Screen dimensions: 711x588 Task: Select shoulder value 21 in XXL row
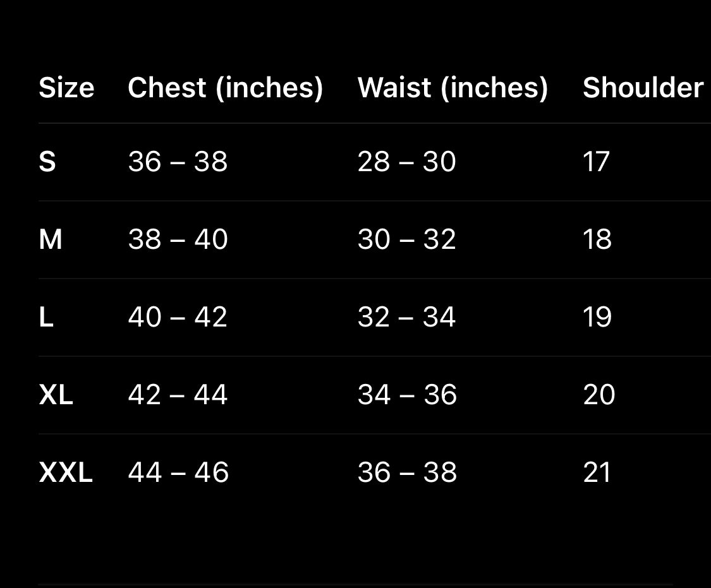(x=597, y=472)
